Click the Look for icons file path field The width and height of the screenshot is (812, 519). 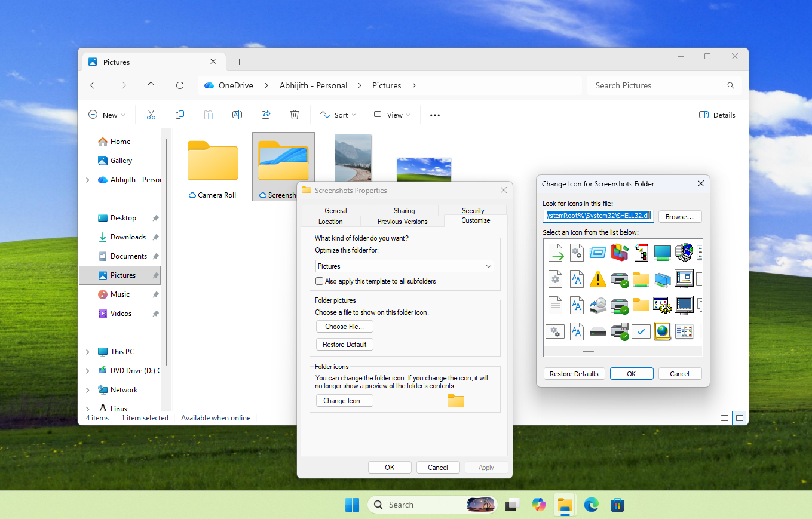597,216
